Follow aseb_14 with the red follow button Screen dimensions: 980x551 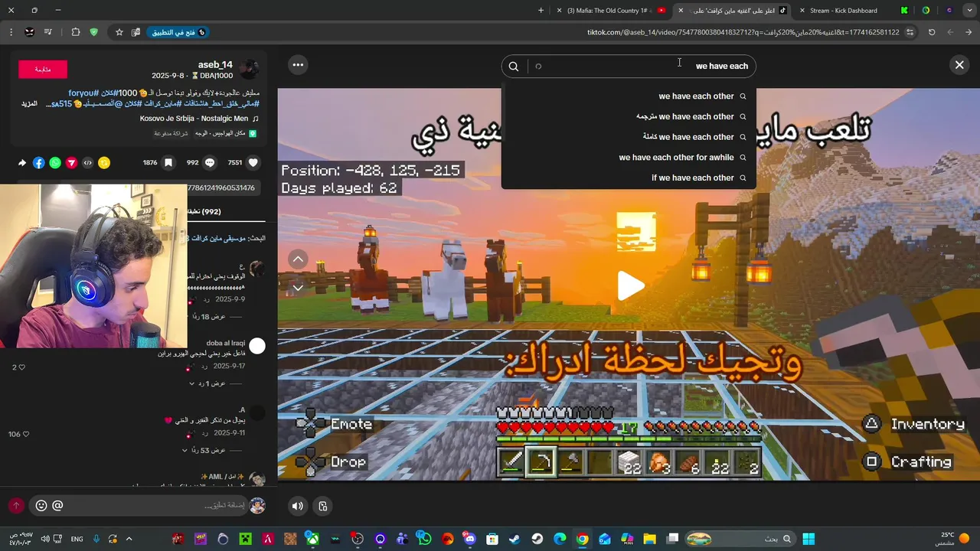[43, 69]
